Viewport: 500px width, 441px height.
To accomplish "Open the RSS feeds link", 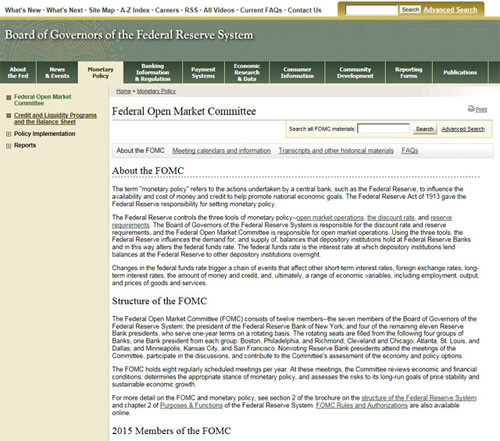I will [191, 10].
